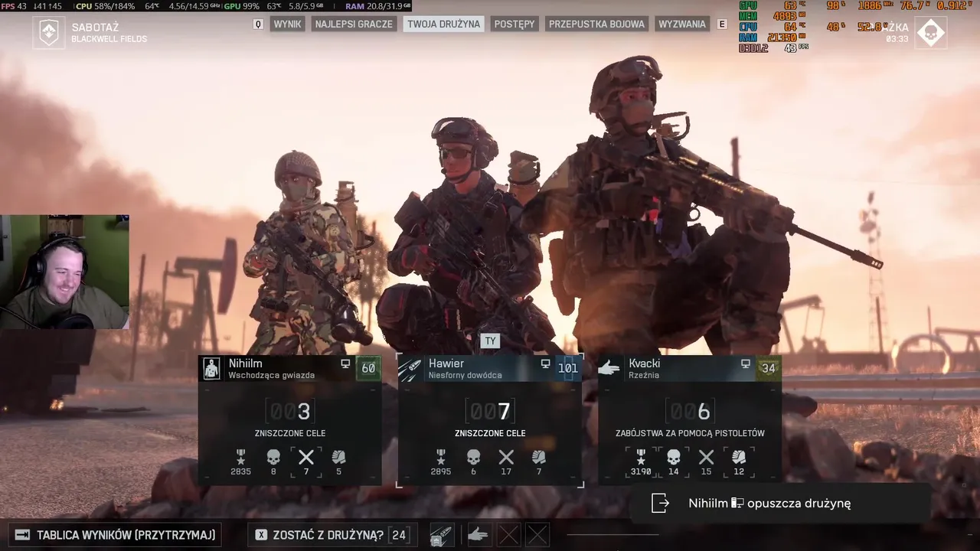This screenshot has width=980, height=551.
Task: Click Kvacki's kills skull icon
Action: click(674, 458)
